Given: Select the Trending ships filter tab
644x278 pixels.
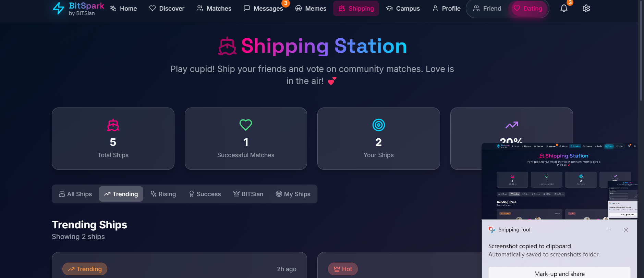Looking at the screenshot, I should [x=121, y=194].
